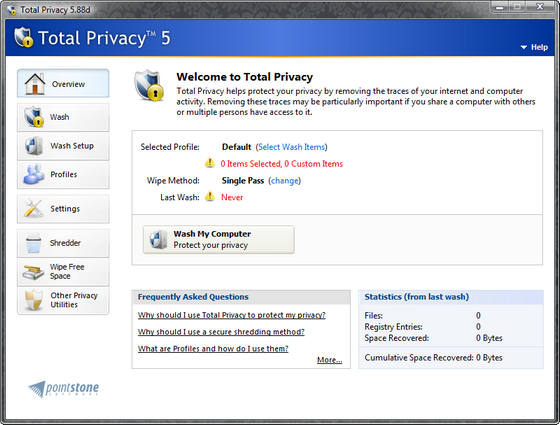Click the change wipe method link
This screenshot has width=560, height=425.
click(285, 181)
